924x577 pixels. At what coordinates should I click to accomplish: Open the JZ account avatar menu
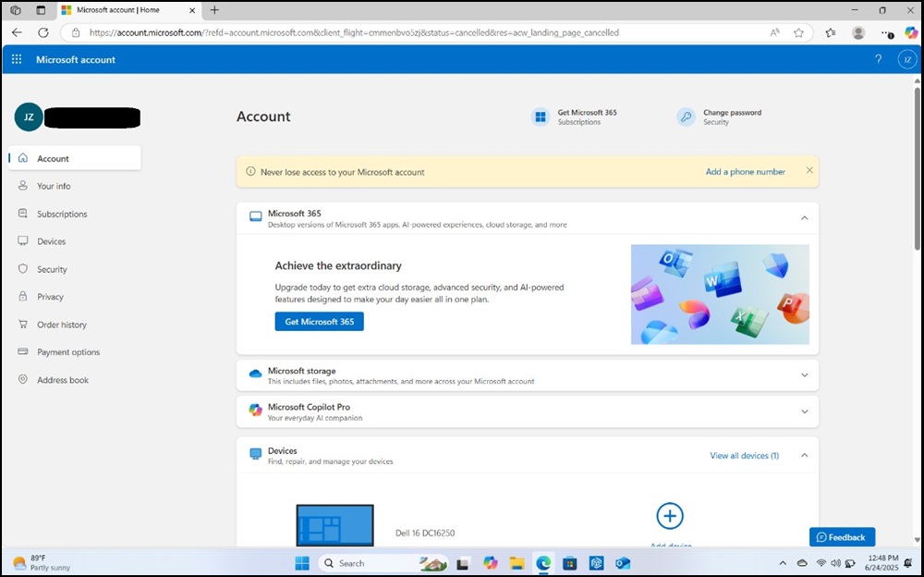906,59
